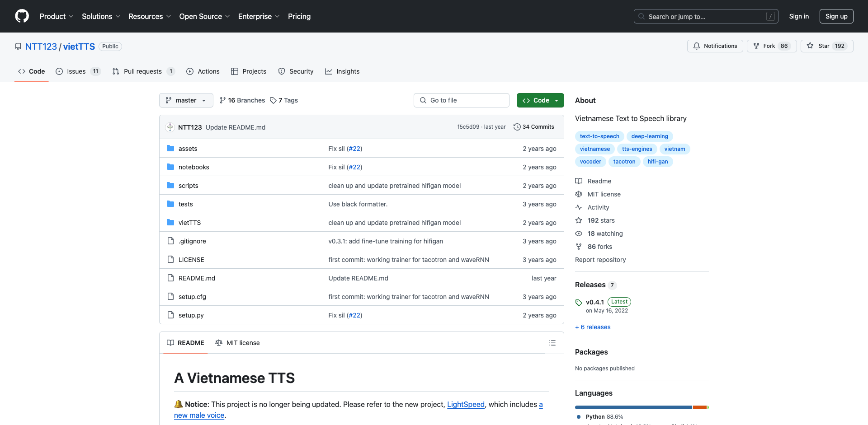868x425 pixels.
Task: Click the blue Python segment in languages bar
Action: pos(633,407)
